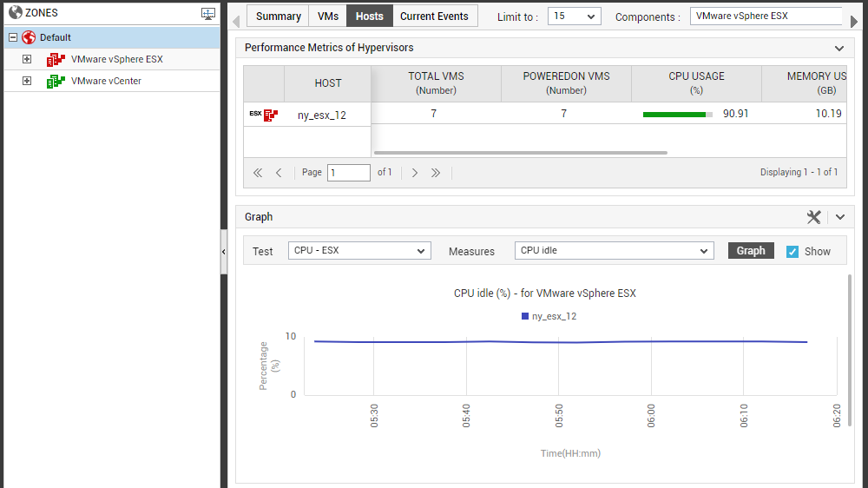
Task: Click the Zones globe icon
Action: (16, 12)
